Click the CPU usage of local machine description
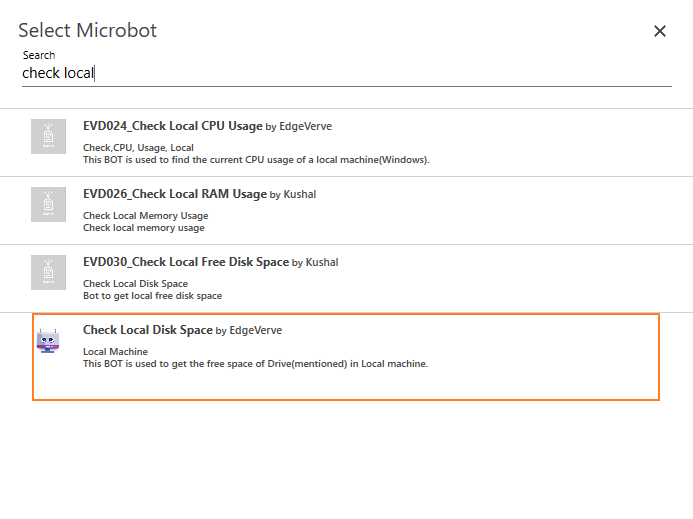This screenshot has width=693, height=519. (x=256, y=160)
